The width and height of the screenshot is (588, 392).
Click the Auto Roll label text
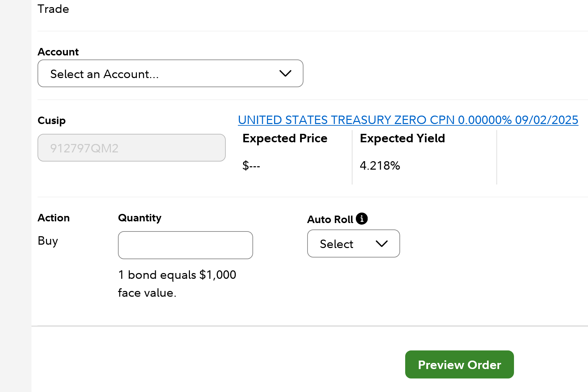(x=330, y=220)
